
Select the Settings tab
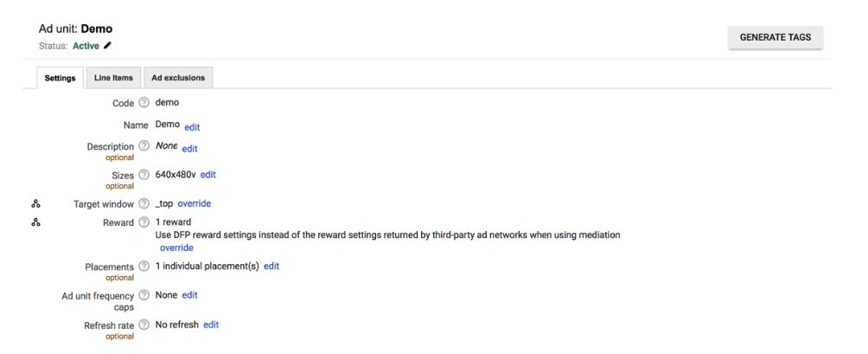click(60, 78)
